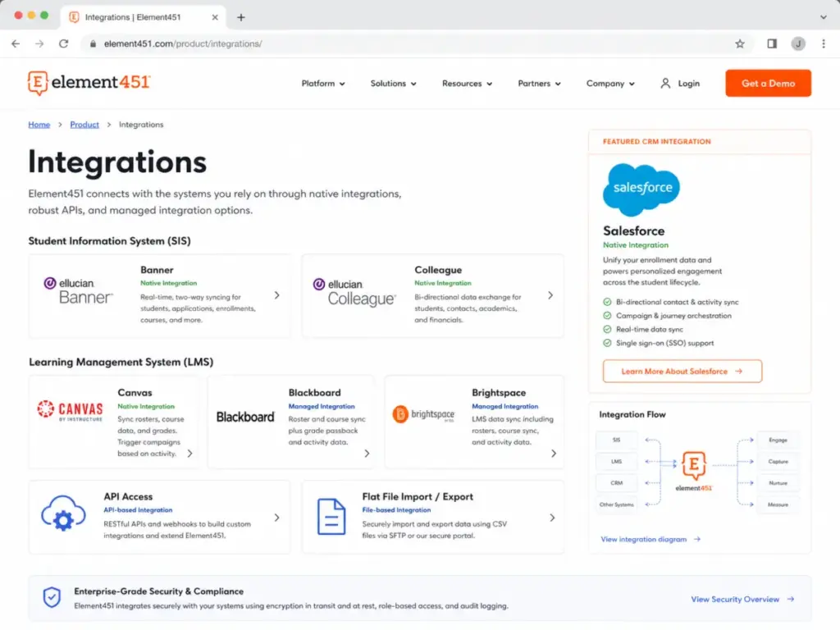Click Single sign-on support checkmark icon
This screenshot has width=840, height=630.
click(607, 343)
